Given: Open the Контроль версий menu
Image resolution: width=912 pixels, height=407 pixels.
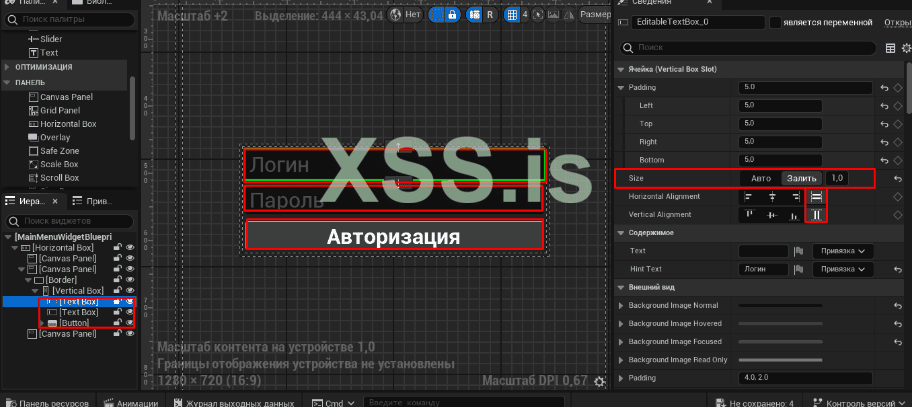Looking at the screenshot, I should coord(860,402).
